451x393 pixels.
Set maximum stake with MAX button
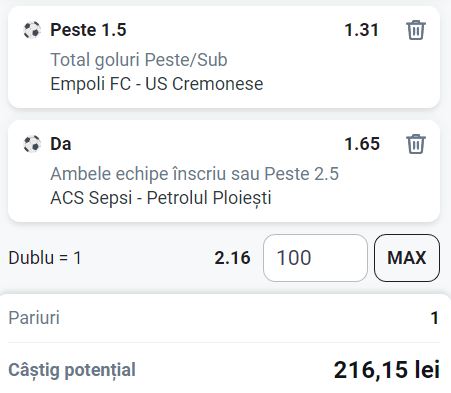[407, 258]
